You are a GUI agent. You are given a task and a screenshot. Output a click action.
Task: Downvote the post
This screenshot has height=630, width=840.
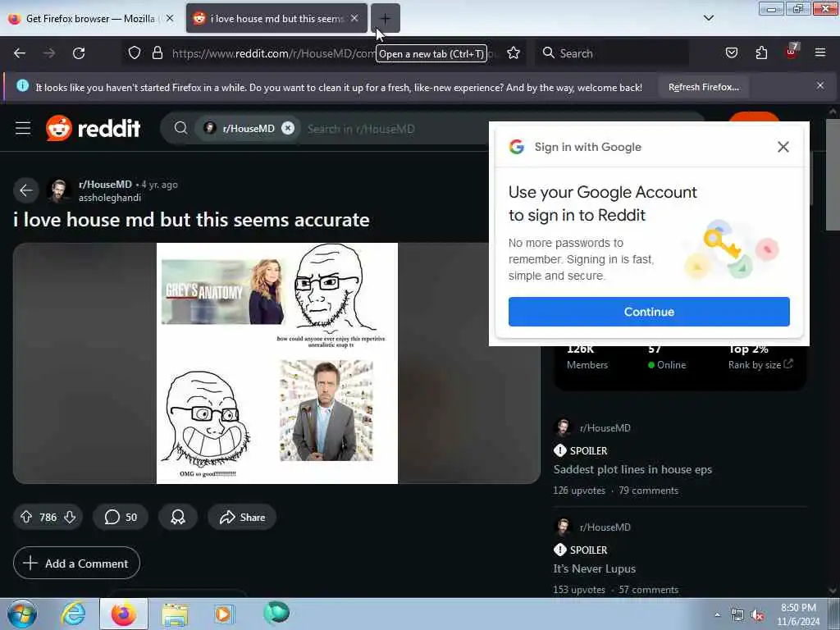[70, 517]
